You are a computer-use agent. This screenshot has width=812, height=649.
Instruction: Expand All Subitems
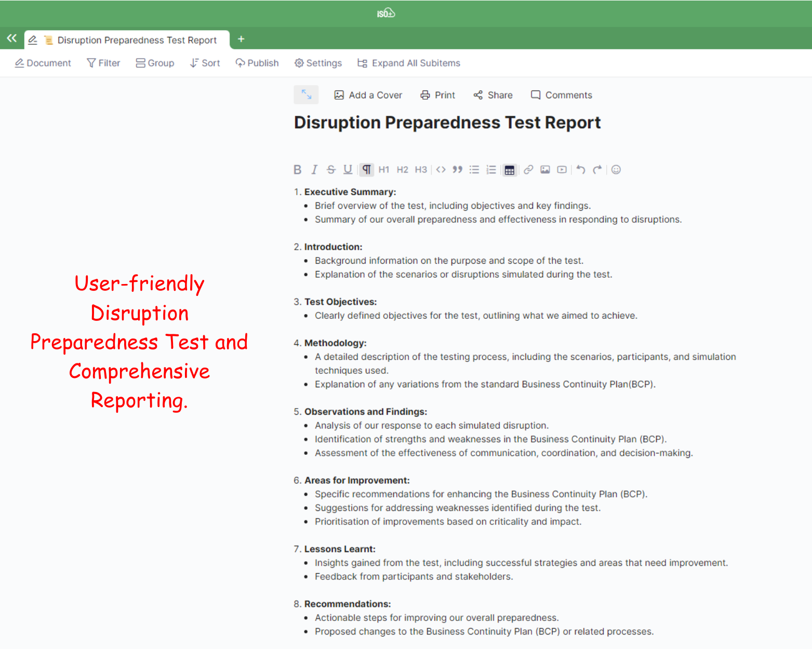click(x=409, y=63)
